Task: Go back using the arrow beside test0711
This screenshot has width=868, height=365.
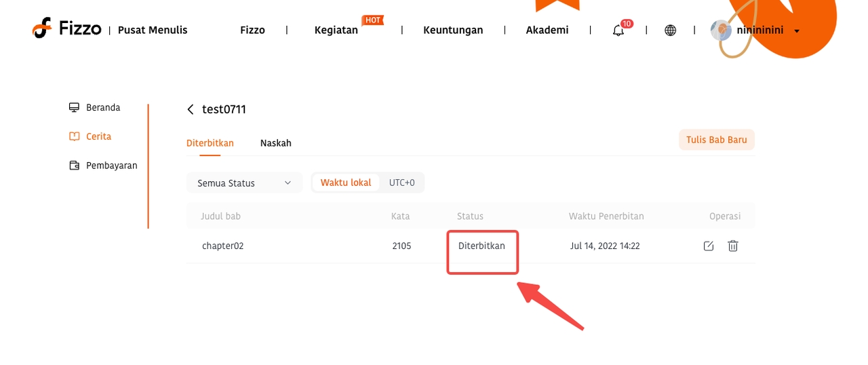Action: 191,110
